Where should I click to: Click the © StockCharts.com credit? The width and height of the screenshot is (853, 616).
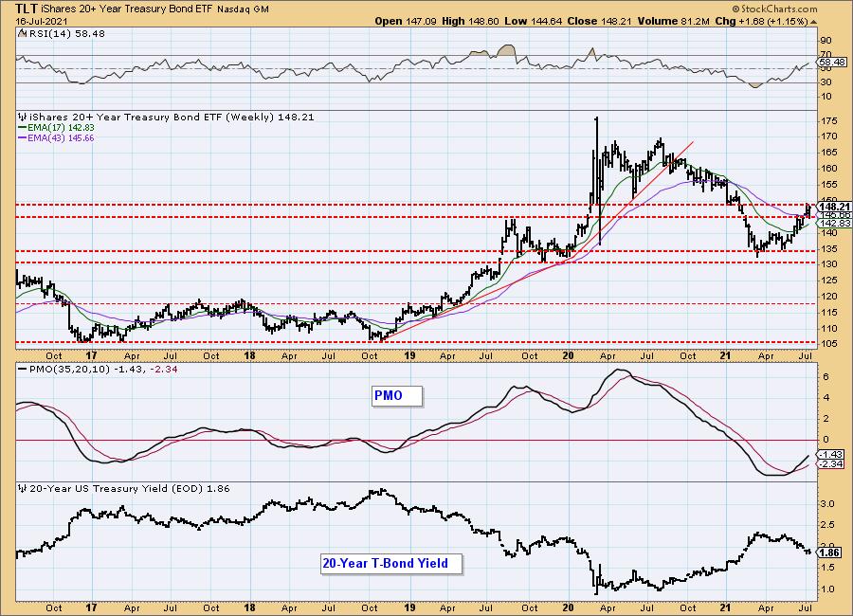point(774,9)
